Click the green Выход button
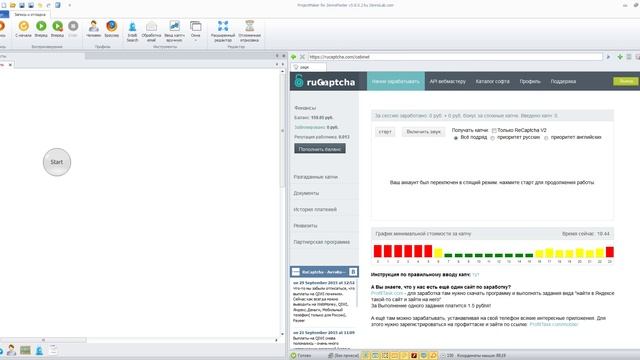 tap(626, 81)
